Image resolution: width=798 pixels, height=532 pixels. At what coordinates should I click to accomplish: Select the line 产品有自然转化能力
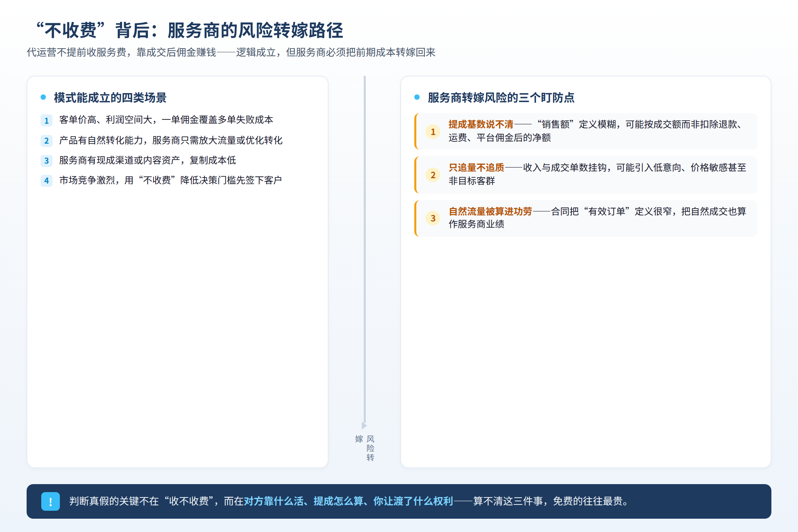tap(171, 140)
